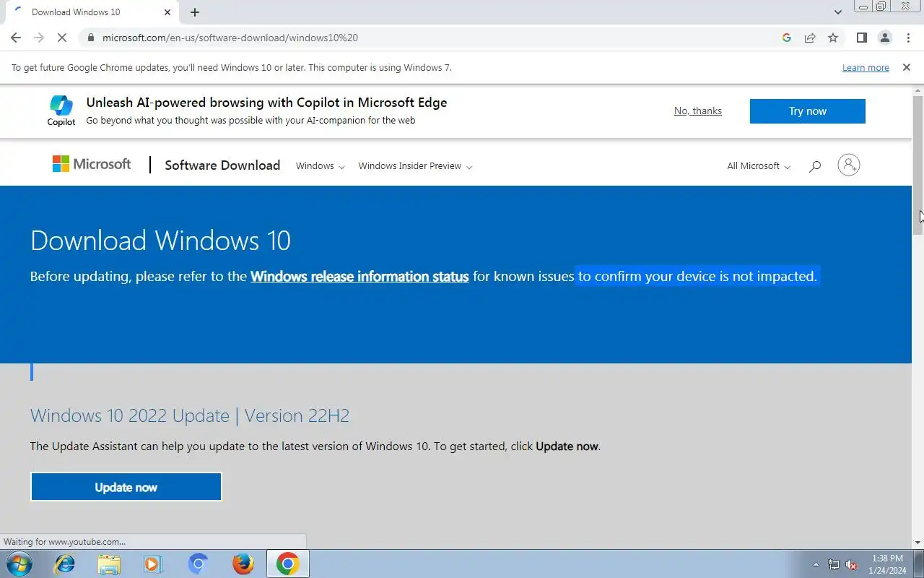This screenshot has height=578, width=924.
Task: Open the media player taskbar icon
Action: pos(153,564)
